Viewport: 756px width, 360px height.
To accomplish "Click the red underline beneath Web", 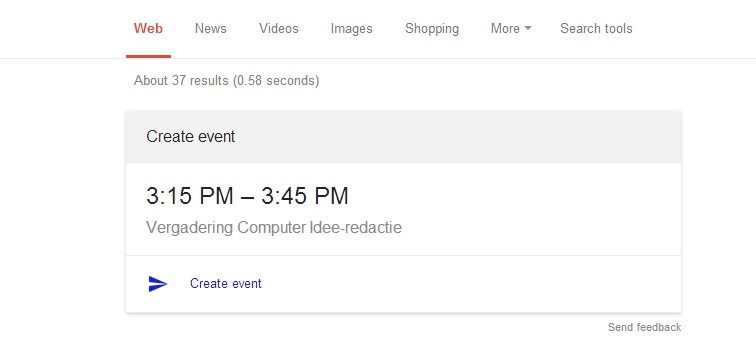I will pyautogui.click(x=148, y=56).
